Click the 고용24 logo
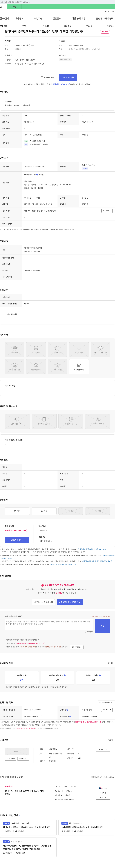Viewport: 115px width, 868px height. pos(4,18)
